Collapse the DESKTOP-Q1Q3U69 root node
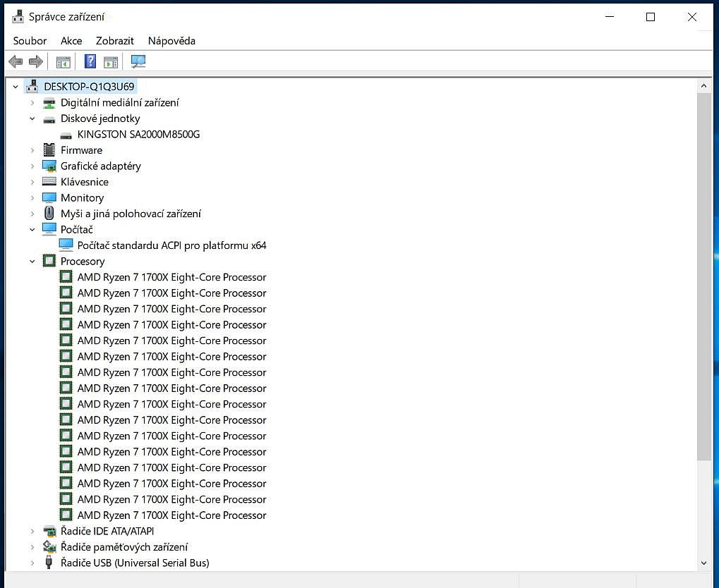This screenshot has height=588, width=719. (x=16, y=87)
